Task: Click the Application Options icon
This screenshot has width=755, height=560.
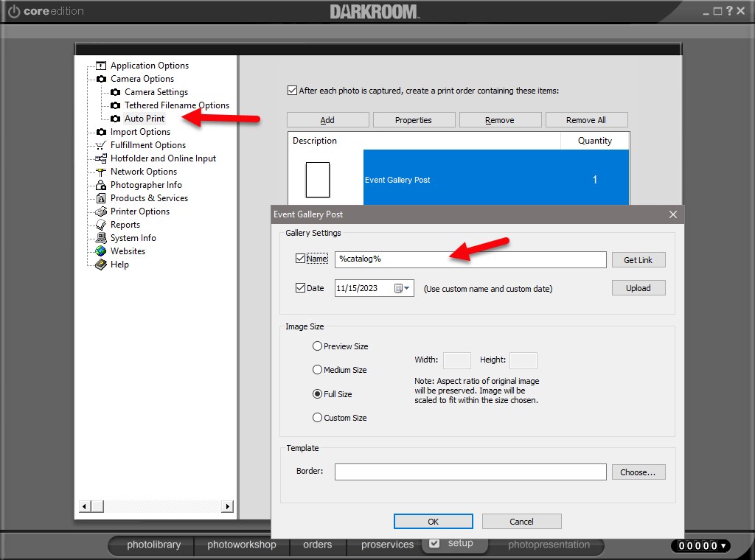Action: [100, 66]
